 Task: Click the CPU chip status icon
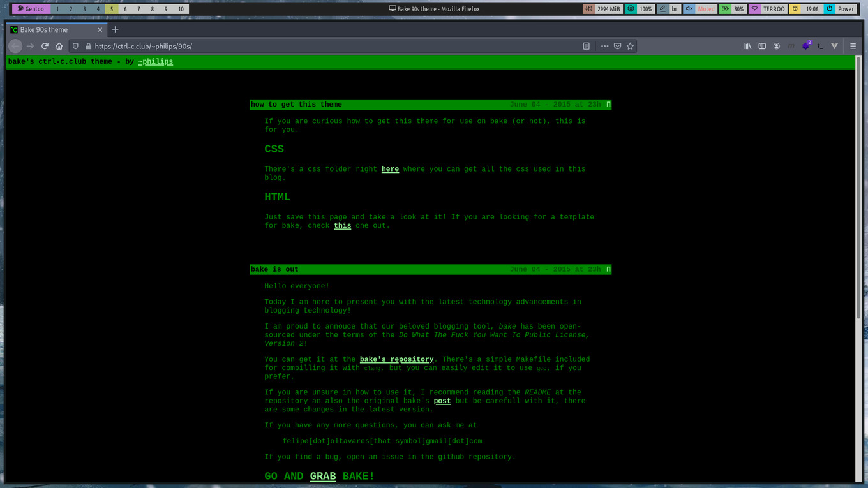tap(631, 9)
